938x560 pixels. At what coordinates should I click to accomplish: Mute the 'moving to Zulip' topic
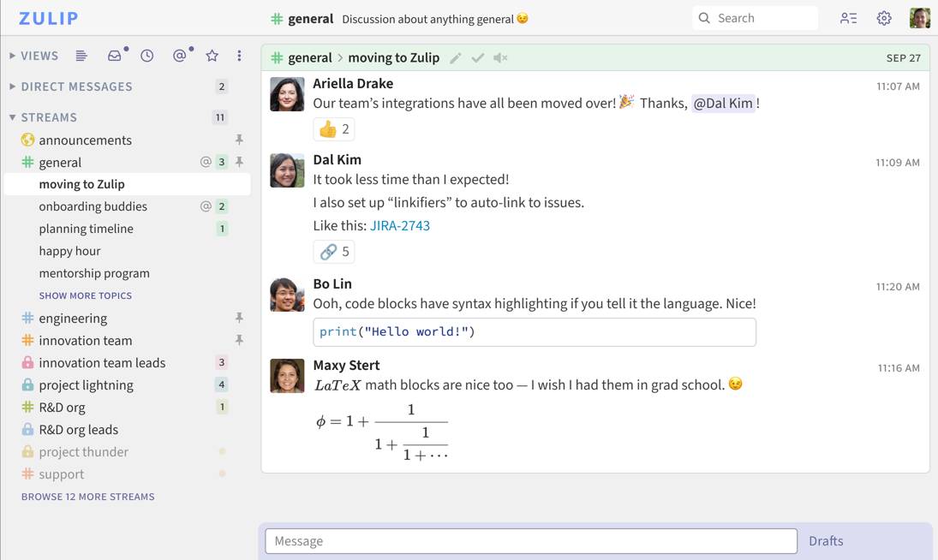coord(500,58)
